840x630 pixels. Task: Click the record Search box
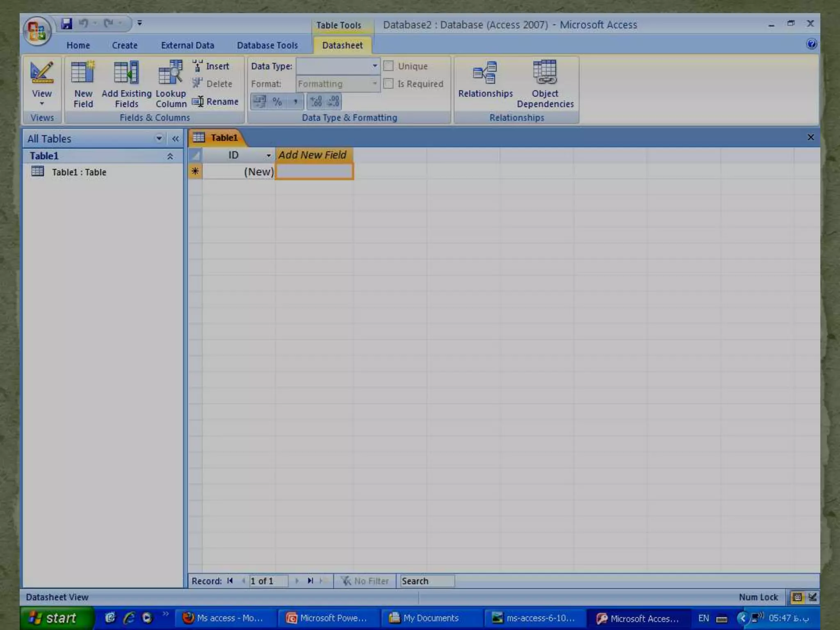point(427,581)
